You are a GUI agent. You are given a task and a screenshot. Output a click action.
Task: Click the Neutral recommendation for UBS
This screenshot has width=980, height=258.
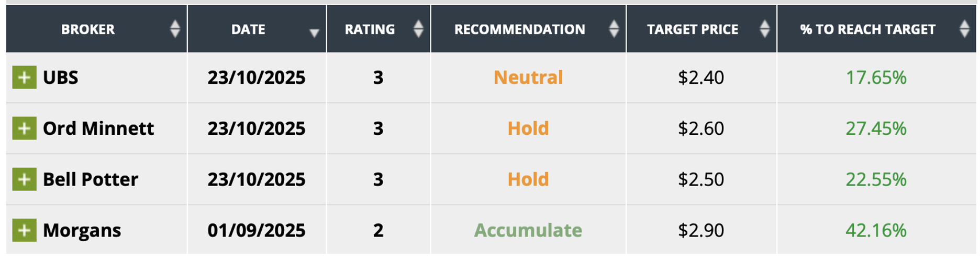[528, 78]
